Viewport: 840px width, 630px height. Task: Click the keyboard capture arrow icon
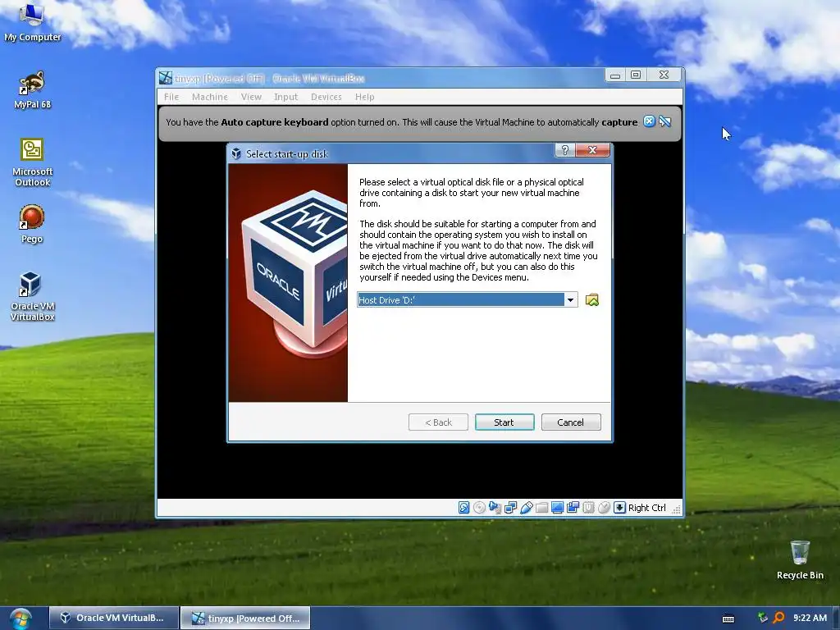click(619, 507)
